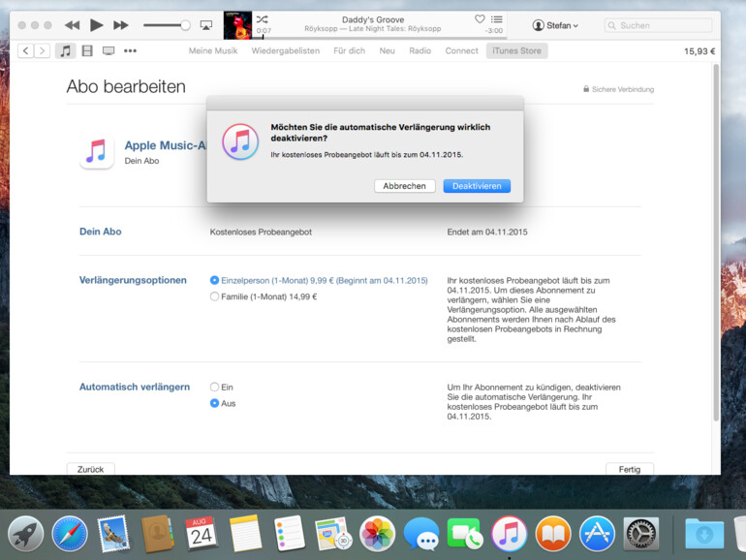Open more media types ellipsis menu
This screenshot has height=560, width=746.
131,50
